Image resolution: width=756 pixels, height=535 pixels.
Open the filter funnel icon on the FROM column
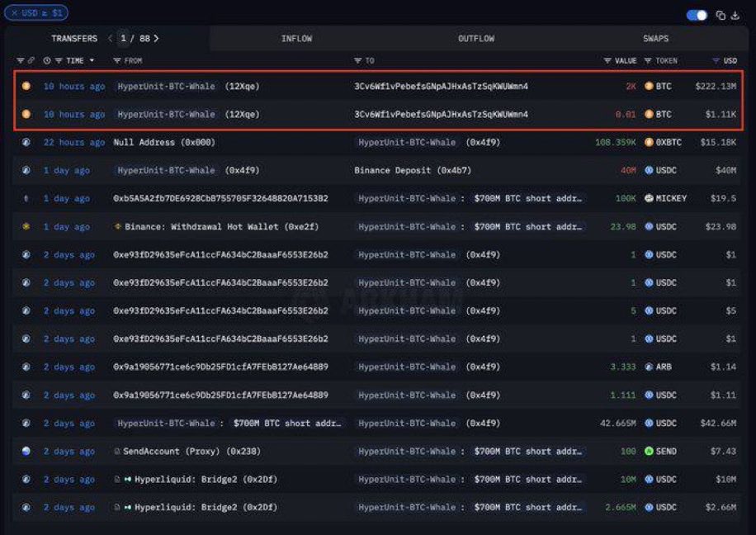click(x=119, y=60)
